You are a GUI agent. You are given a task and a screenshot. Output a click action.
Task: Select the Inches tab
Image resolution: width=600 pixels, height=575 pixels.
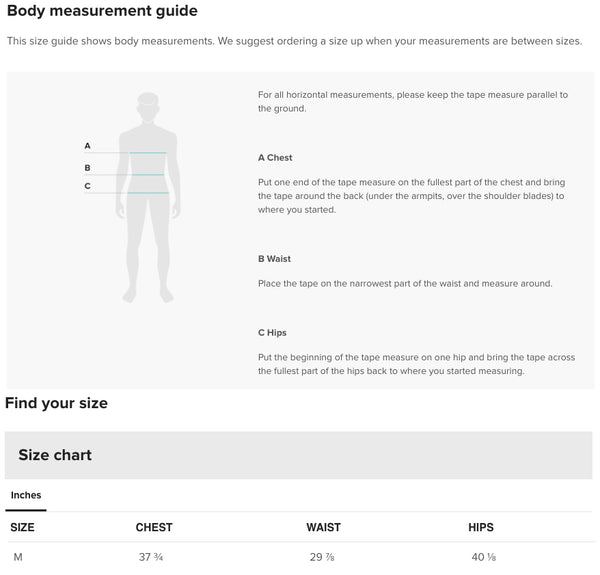(x=26, y=495)
